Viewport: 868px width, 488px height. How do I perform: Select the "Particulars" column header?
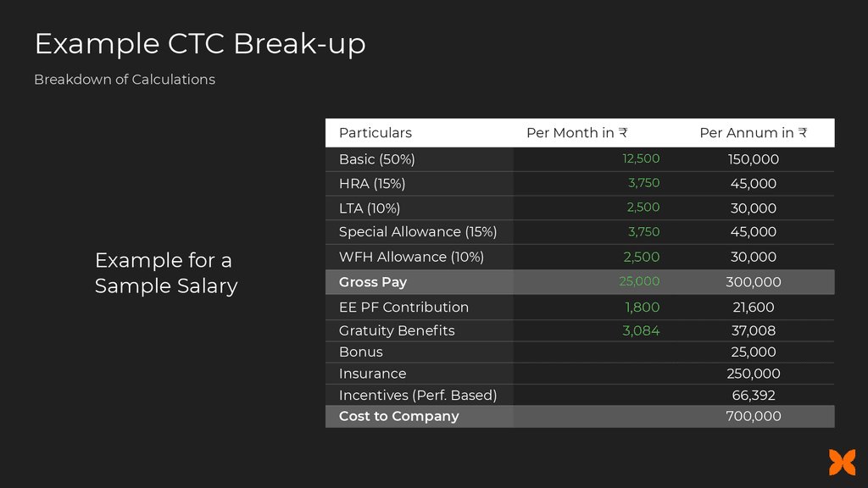tap(376, 133)
